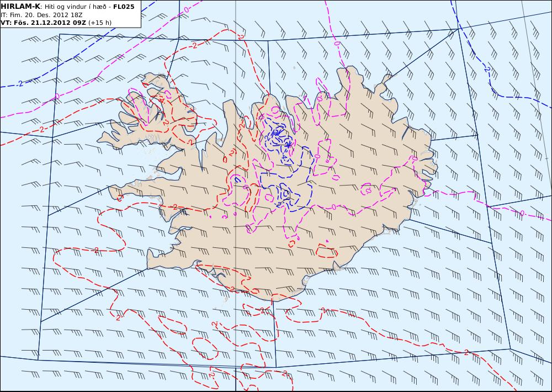Viewport: 552px width, 392px height.
Task: Click the 'IT: Fim. 20. Des. 2012 18Z' line
Action: (41, 15)
